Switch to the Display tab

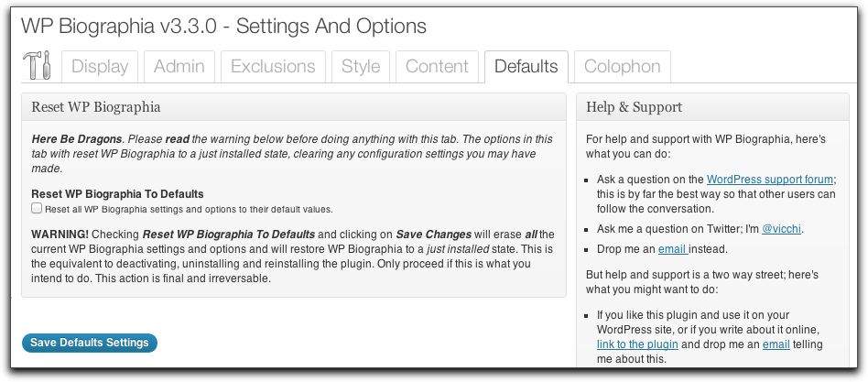[x=100, y=67]
